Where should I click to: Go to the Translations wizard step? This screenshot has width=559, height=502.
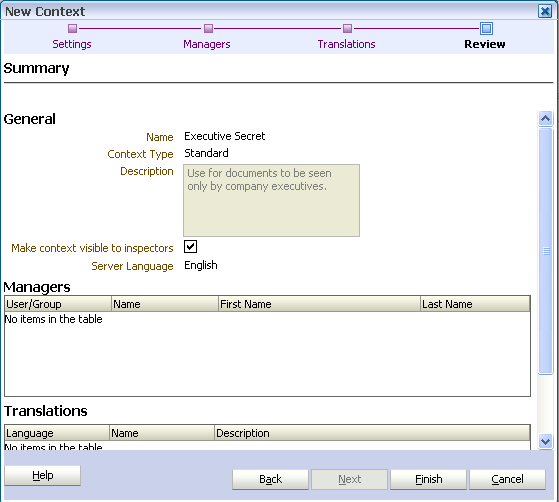pyautogui.click(x=347, y=44)
